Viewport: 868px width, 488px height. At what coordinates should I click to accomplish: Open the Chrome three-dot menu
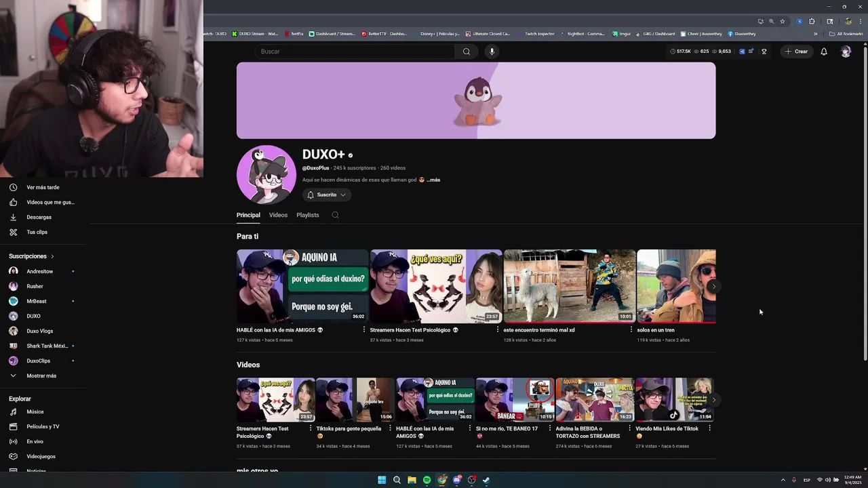click(859, 21)
